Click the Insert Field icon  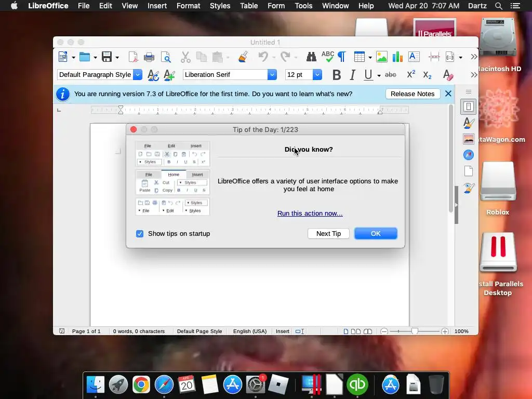450,57
